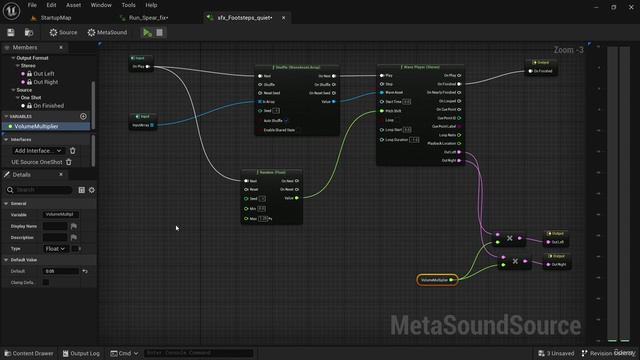Select Out Left member in tree

[44, 73]
